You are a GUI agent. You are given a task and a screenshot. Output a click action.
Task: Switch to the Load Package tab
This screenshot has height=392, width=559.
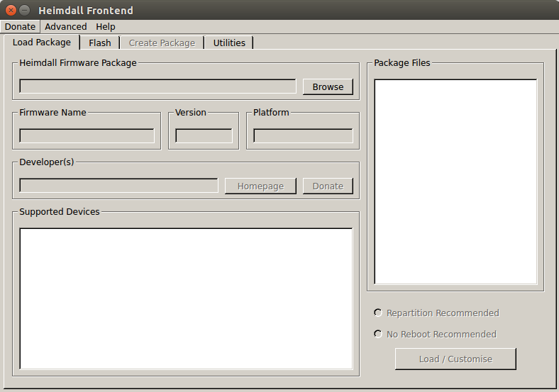click(x=42, y=43)
